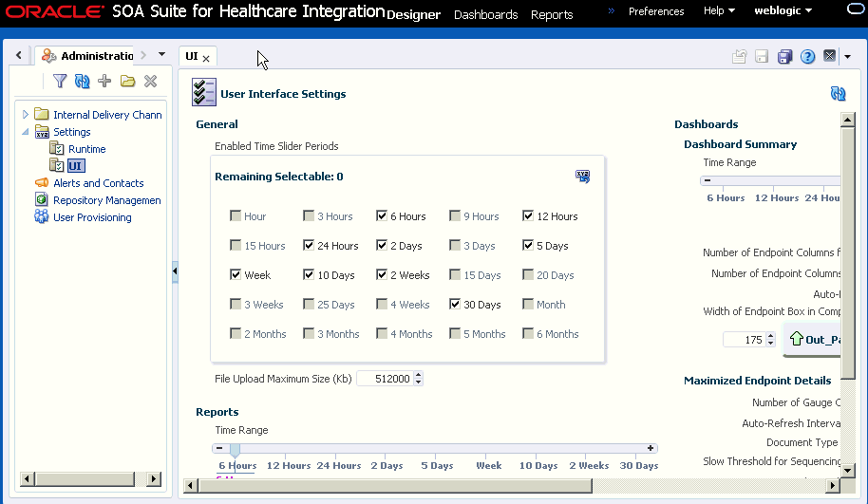Image resolution: width=868 pixels, height=504 pixels.
Task: Click the Settings tree item label
Action: pyautogui.click(x=72, y=132)
